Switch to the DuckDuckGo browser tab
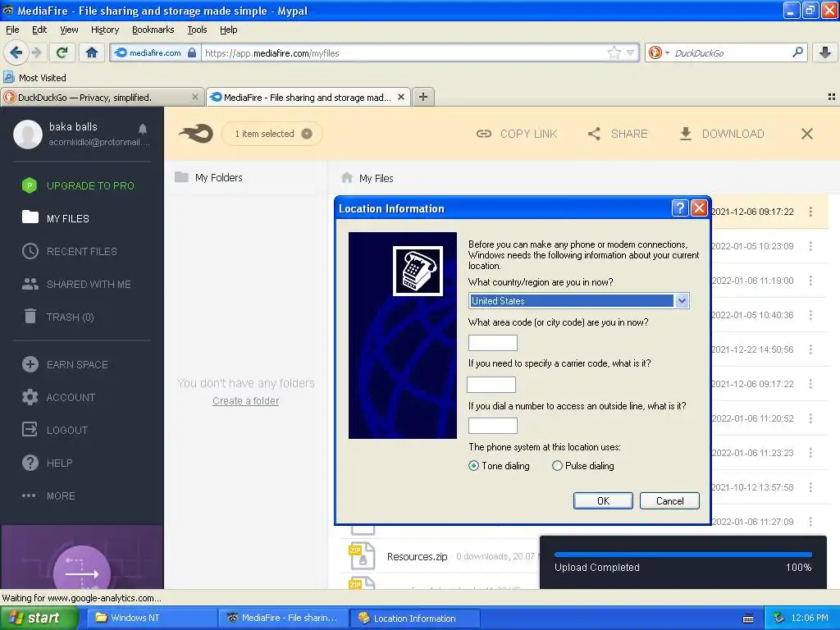Screen dimensions: 840x630 tap(102, 97)
